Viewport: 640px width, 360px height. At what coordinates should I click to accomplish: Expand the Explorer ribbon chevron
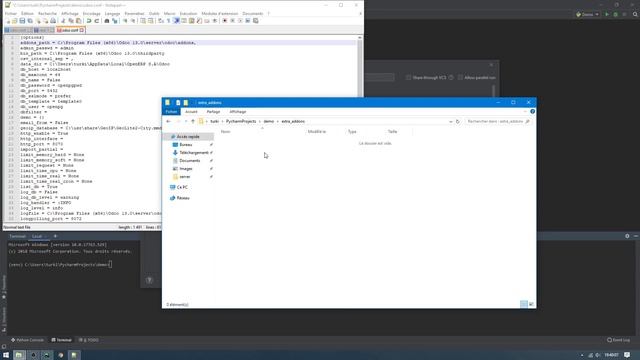[524, 111]
